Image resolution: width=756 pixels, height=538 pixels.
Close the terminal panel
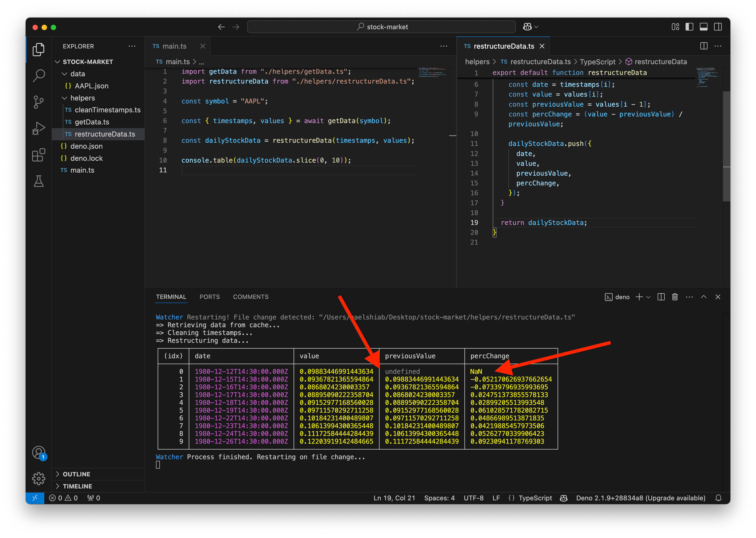pyautogui.click(x=718, y=297)
